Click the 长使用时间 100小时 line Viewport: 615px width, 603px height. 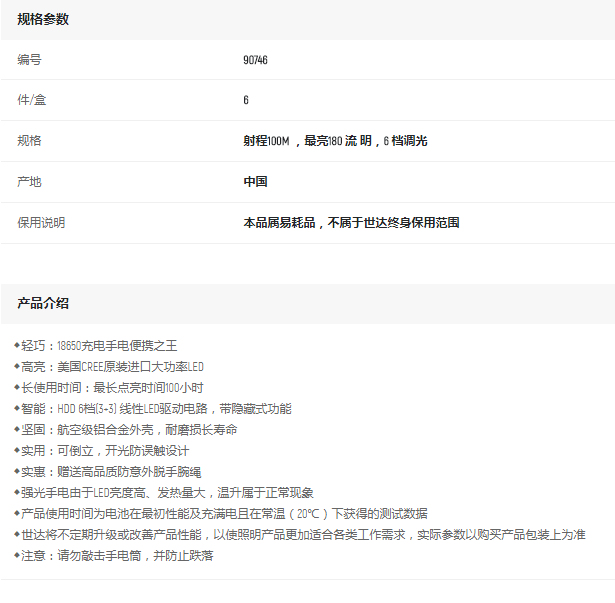pos(112,387)
